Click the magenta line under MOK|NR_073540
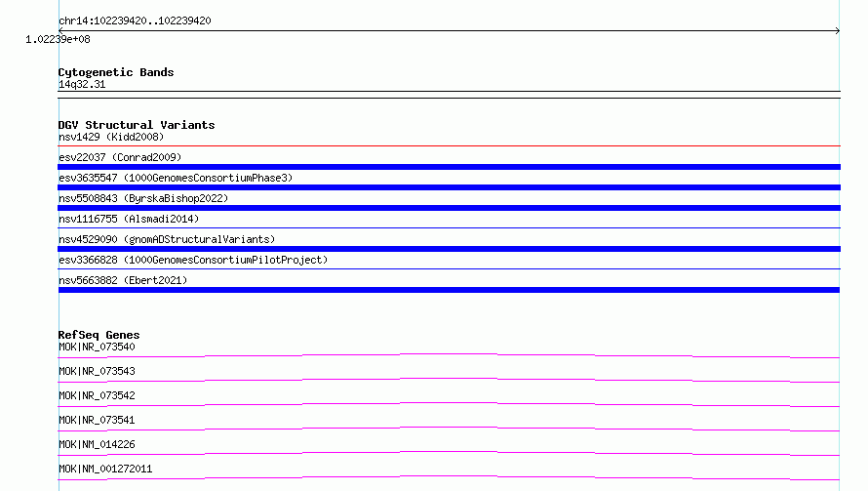This screenshot has width=868, height=491. 449,355
